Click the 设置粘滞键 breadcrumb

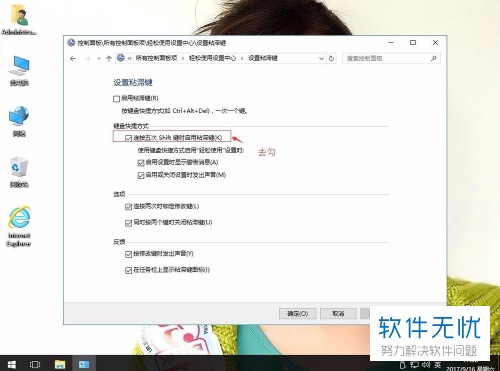click(x=263, y=58)
